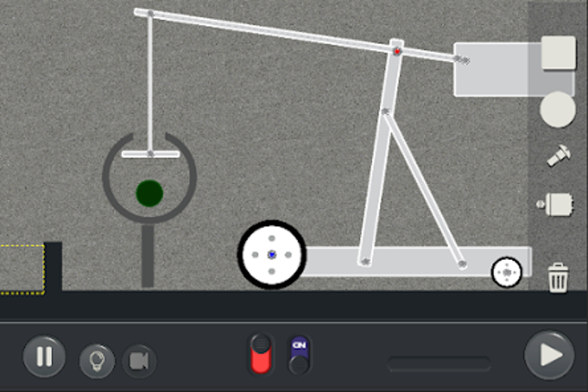The width and height of the screenshot is (588, 392).
Task: Select the horizontal base plank of cart
Action: 417,262
